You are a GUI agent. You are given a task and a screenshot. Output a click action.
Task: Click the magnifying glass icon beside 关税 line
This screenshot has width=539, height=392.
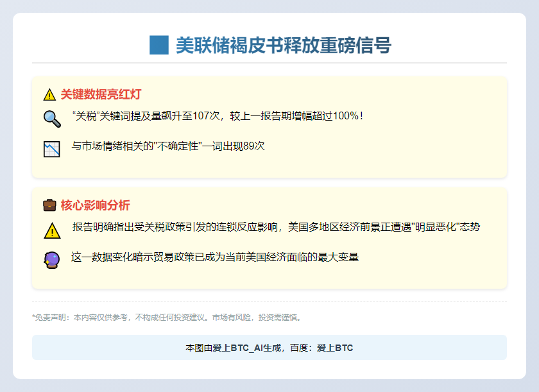(x=52, y=119)
